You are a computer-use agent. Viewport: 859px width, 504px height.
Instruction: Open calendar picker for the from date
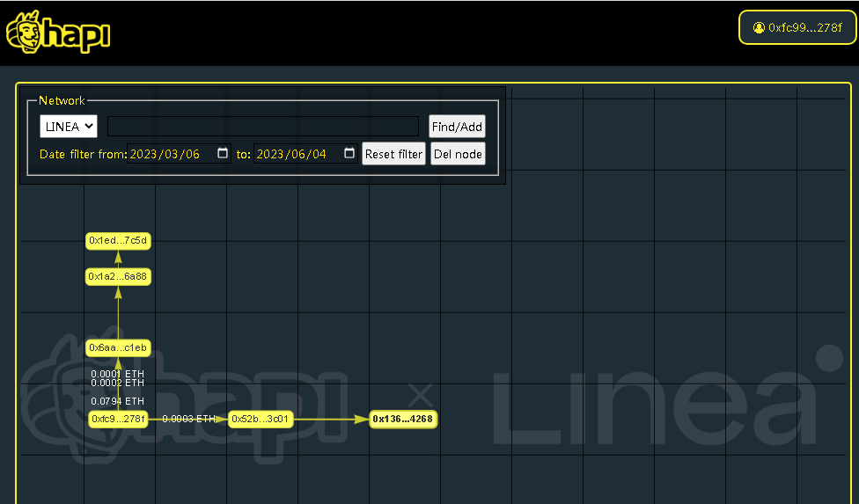pyautogui.click(x=223, y=153)
